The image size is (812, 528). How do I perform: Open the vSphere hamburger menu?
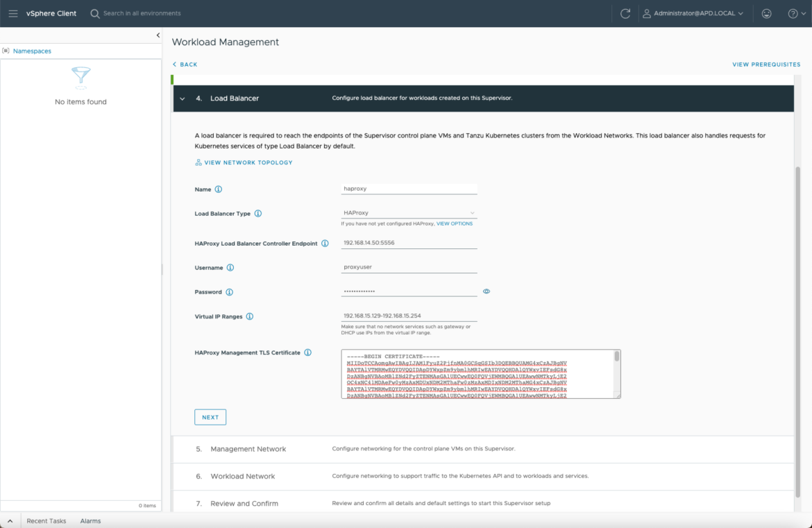[13, 13]
